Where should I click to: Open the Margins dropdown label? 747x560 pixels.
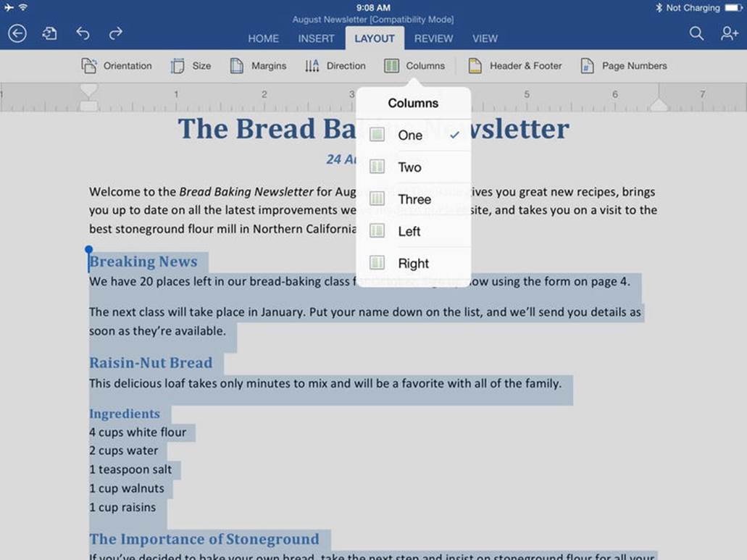click(x=269, y=66)
